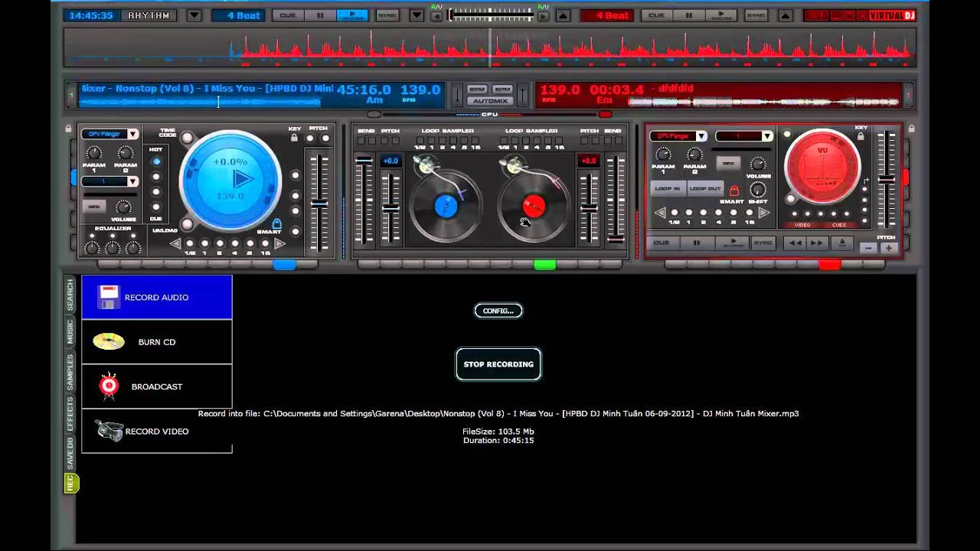Image resolution: width=980 pixels, height=551 pixels.
Task: Click the blue vinyl turntable in mixer
Action: pyautogui.click(x=445, y=205)
